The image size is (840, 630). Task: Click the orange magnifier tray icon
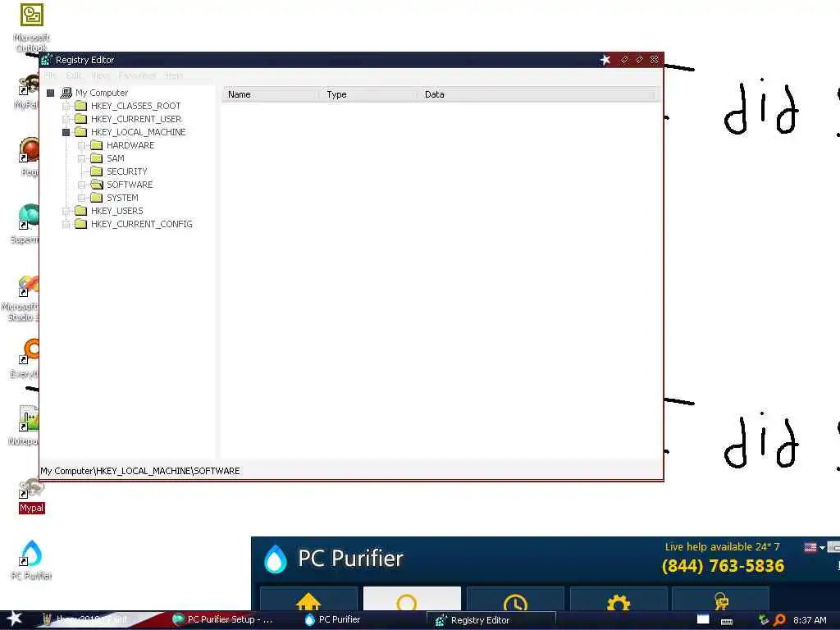click(x=779, y=620)
